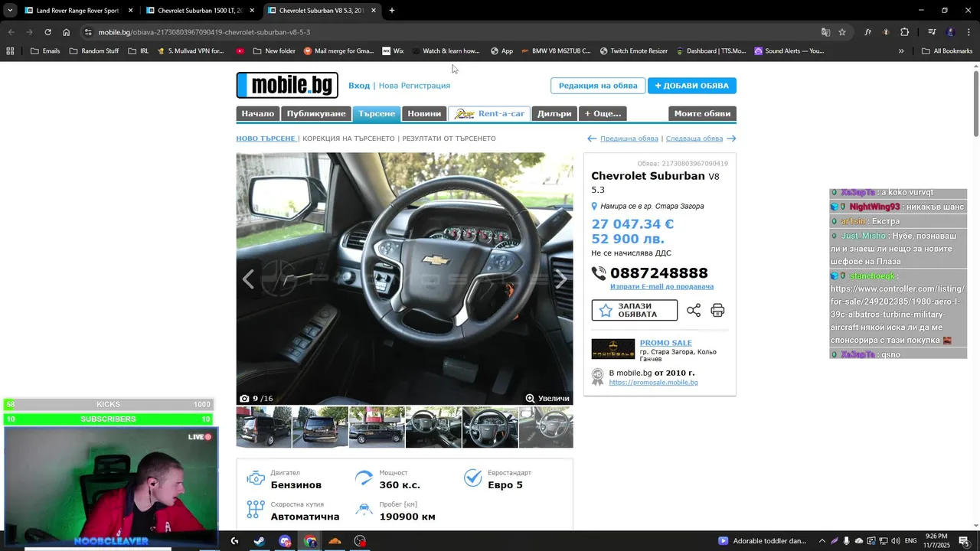Open the notification center icon
This screenshot has width=980, height=551.
coord(964,541)
